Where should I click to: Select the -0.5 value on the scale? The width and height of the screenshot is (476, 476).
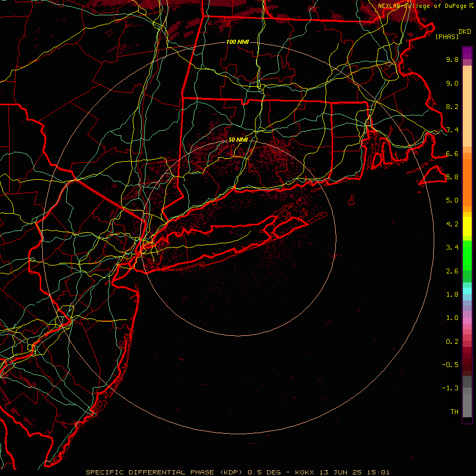point(450,365)
